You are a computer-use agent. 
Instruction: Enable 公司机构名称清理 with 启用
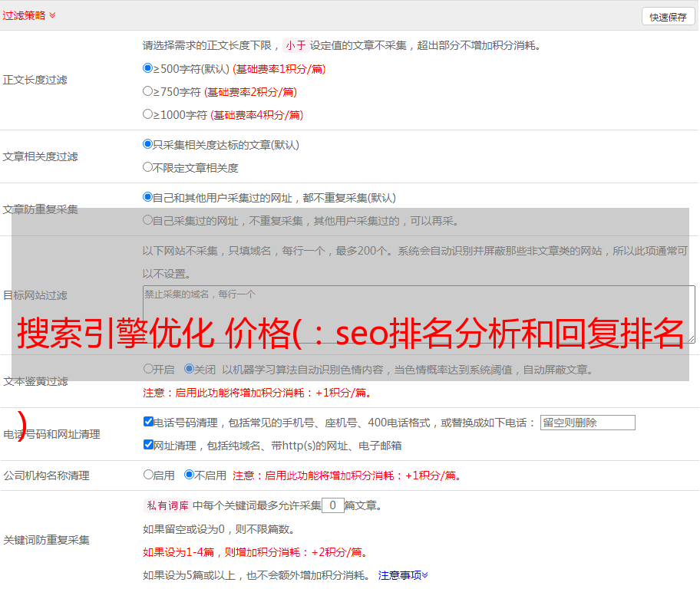coord(148,475)
